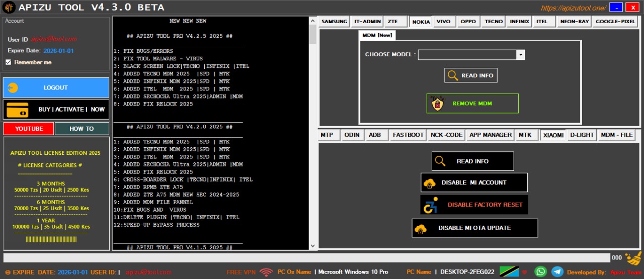
Task: Toggle the Remember me checkbox
Action: pyautogui.click(x=8, y=62)
